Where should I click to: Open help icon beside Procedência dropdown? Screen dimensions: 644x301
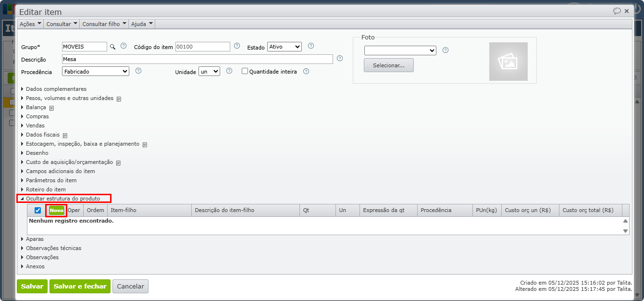[138, 71]
